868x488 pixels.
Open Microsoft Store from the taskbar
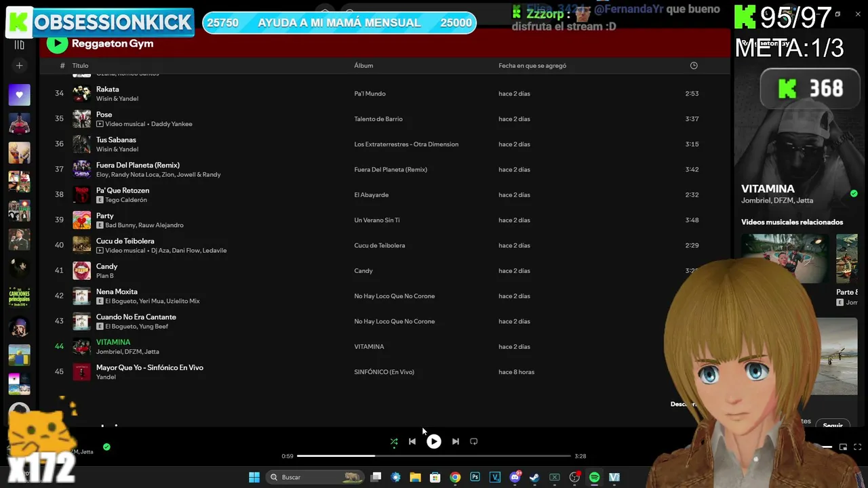pyautogui.click(x=435, y=477)
